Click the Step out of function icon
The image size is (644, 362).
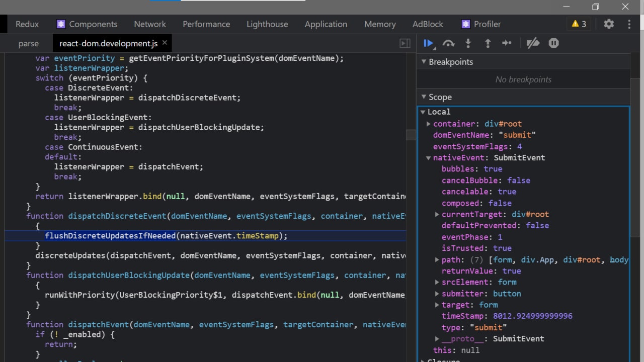488,43
